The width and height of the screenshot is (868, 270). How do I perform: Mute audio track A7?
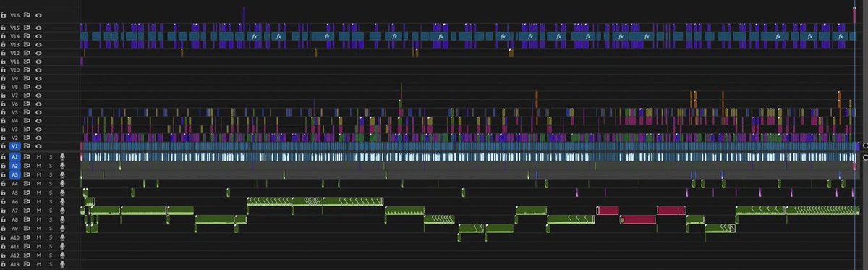(x=38, y=210)
